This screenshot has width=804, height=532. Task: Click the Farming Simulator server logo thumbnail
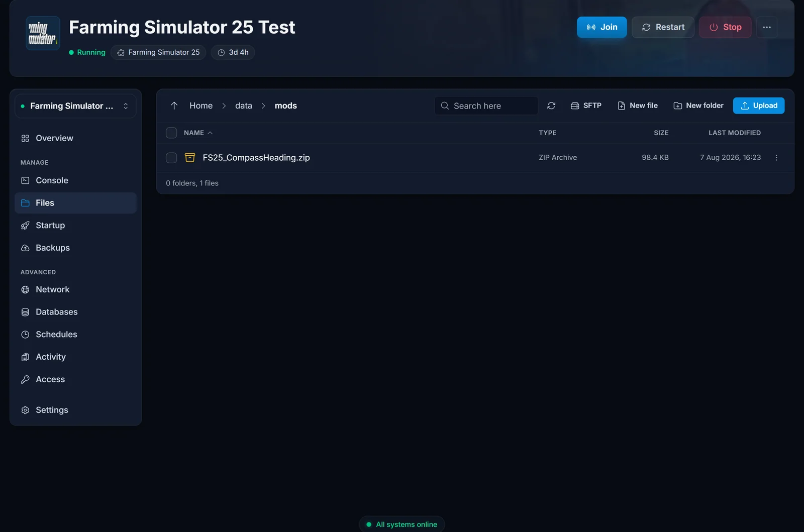pos(43,33)
